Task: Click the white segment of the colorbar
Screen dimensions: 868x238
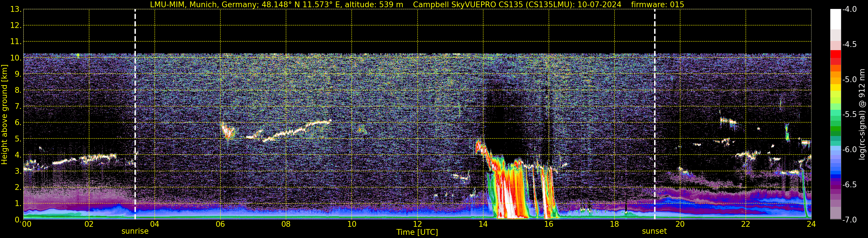Action: (836, 19)
